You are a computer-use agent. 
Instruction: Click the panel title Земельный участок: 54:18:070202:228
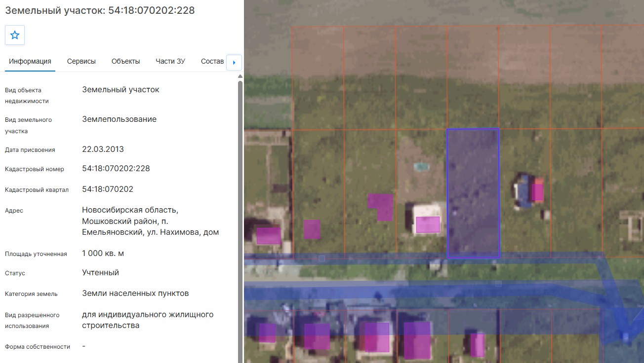pyautogui.click(x=100, y=10)
